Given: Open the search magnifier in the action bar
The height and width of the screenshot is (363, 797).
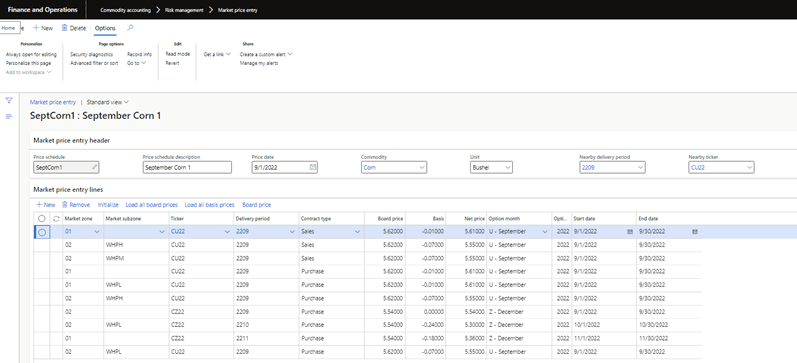Looking at the screenshot, I should [131, 28].
